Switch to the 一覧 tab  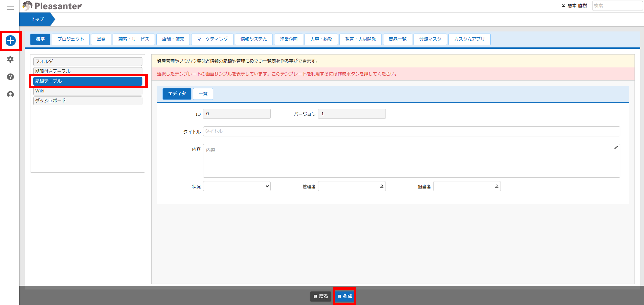[203, 94]
